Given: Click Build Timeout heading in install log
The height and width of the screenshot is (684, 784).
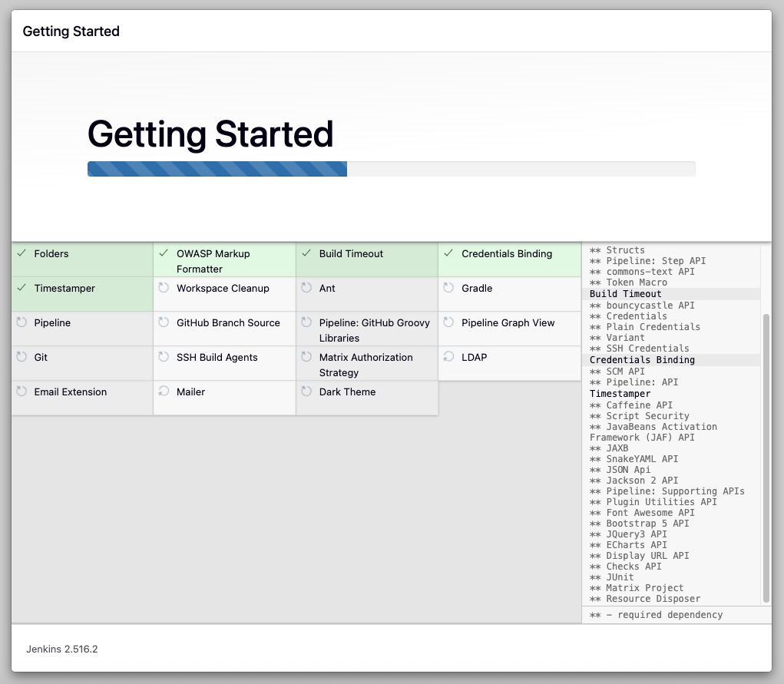Looking at the screenshot, I should [626, 294].
